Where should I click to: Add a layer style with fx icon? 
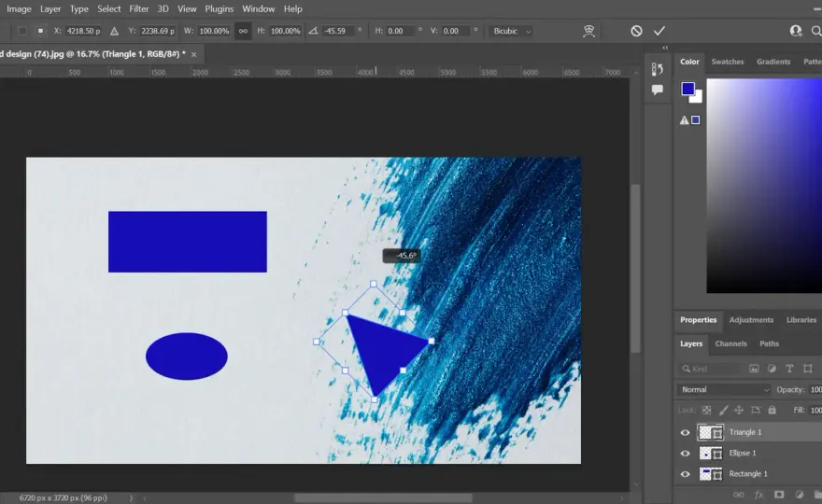pyautogui.click(x=758, y=495)
